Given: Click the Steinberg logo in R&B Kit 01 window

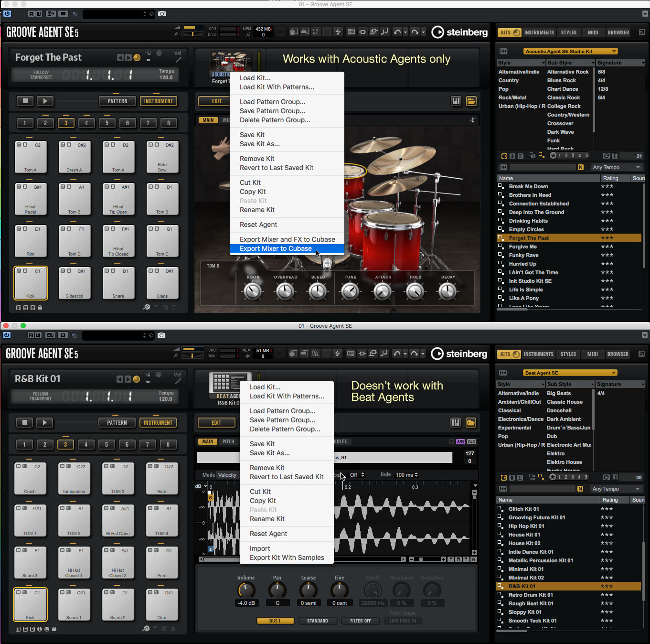Looking at the screenshot, I should pyautogui.click(x=459, y=354).
